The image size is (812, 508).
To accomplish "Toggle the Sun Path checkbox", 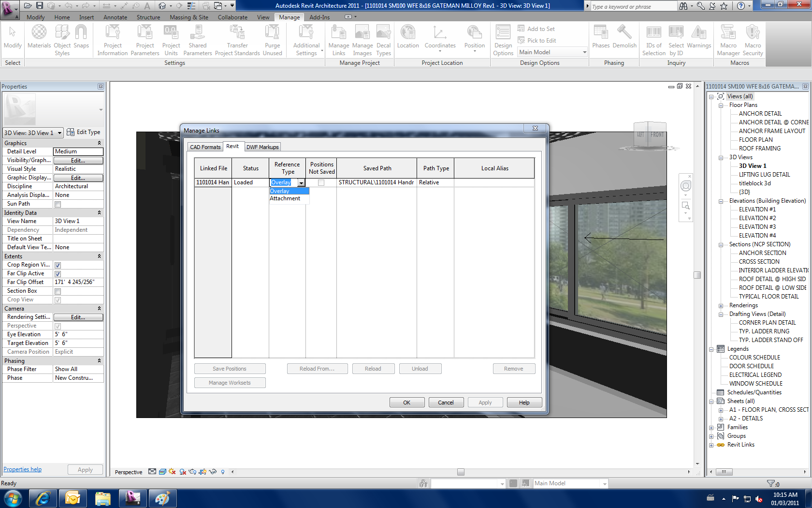I will [58, 204].
